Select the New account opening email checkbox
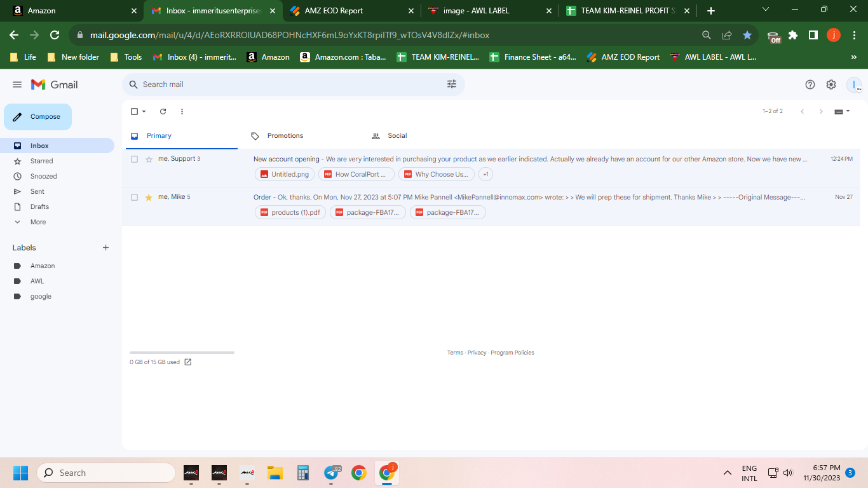 (x=134, y=159)
